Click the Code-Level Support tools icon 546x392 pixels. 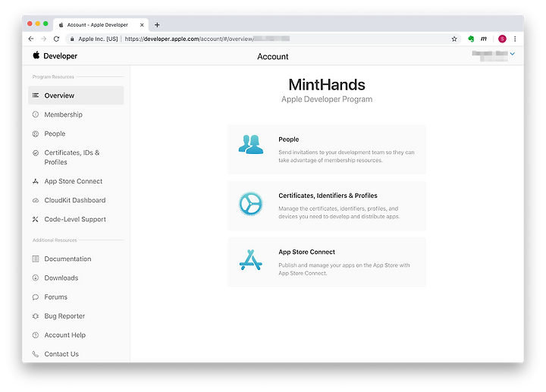(36, 219)
